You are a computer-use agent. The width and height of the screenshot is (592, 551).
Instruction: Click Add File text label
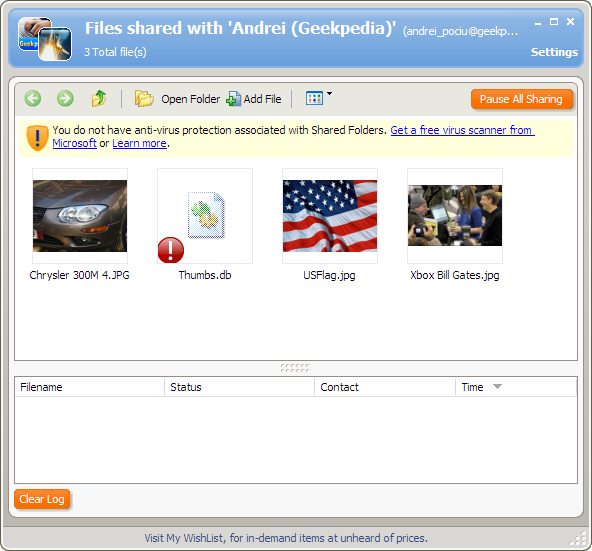point(262,99)
